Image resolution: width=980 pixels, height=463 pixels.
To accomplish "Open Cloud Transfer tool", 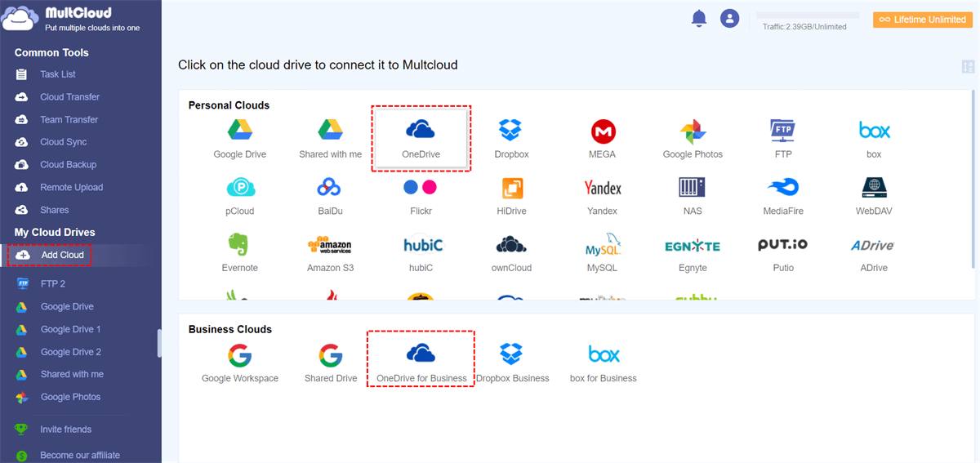I will pos(69,97).
